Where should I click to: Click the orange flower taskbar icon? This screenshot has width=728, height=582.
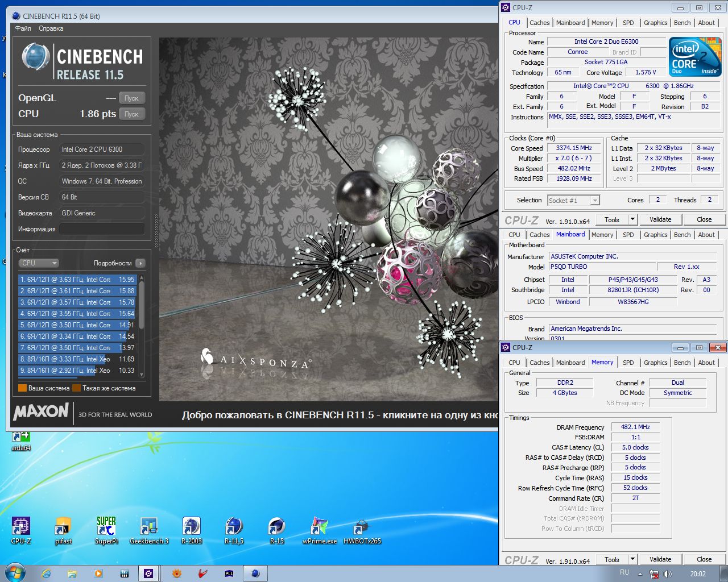(x=177, y=573)
